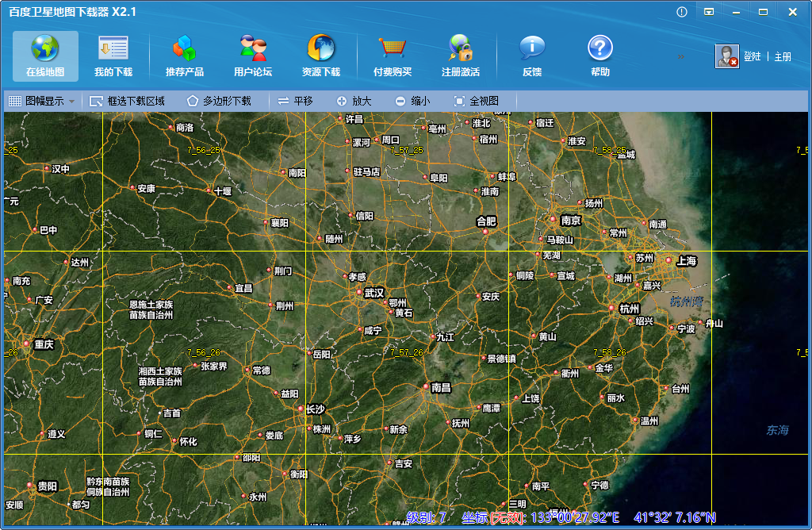Click 放大 to zoom in
This screenshot has width=812, height=530.
[x=354, y=102]
